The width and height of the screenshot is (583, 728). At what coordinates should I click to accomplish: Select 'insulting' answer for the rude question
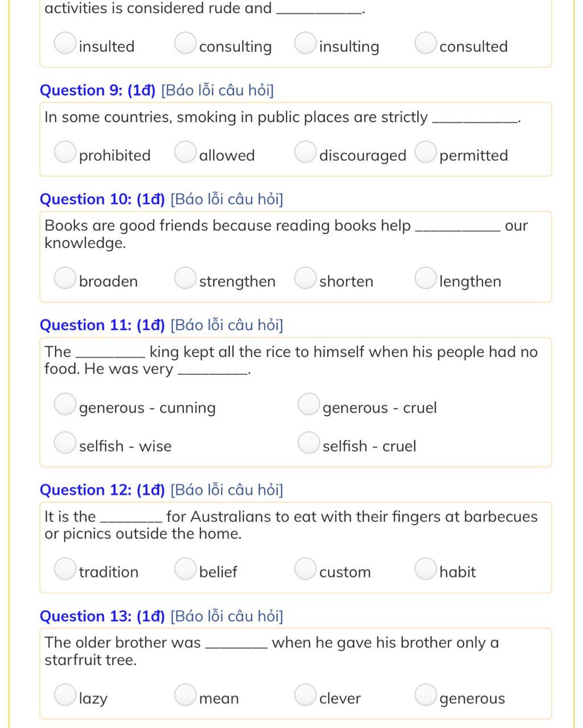click(305, 43)
